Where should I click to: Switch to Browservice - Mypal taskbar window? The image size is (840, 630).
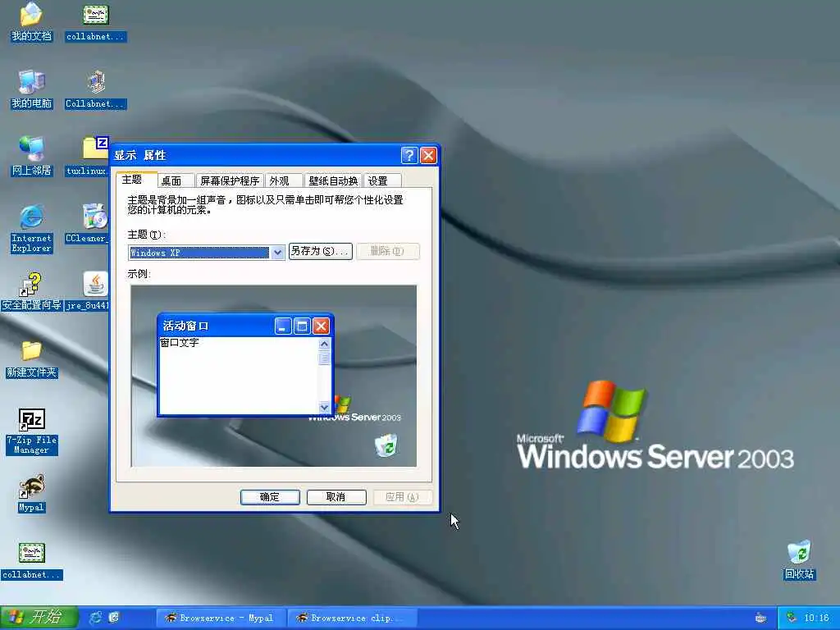coord(220,619)
